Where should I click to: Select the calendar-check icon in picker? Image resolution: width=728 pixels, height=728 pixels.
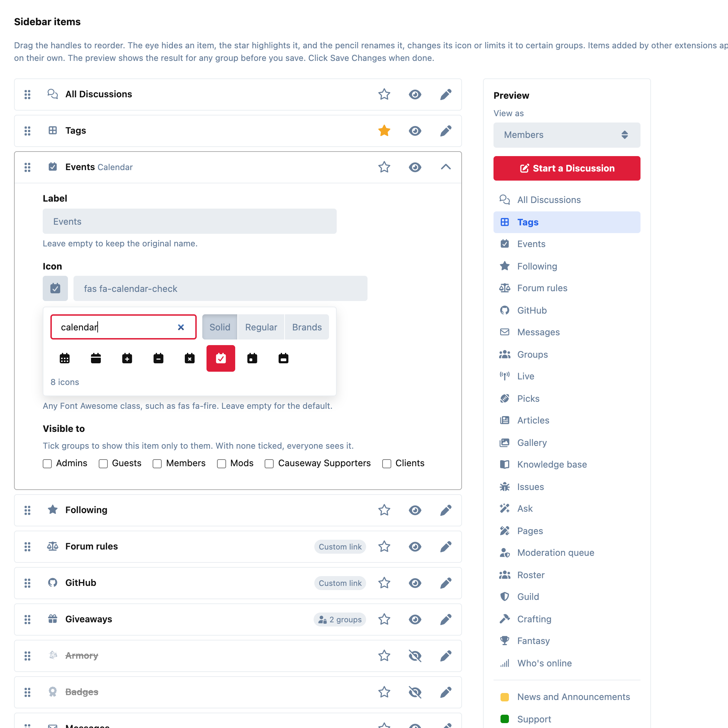(221, 358)
